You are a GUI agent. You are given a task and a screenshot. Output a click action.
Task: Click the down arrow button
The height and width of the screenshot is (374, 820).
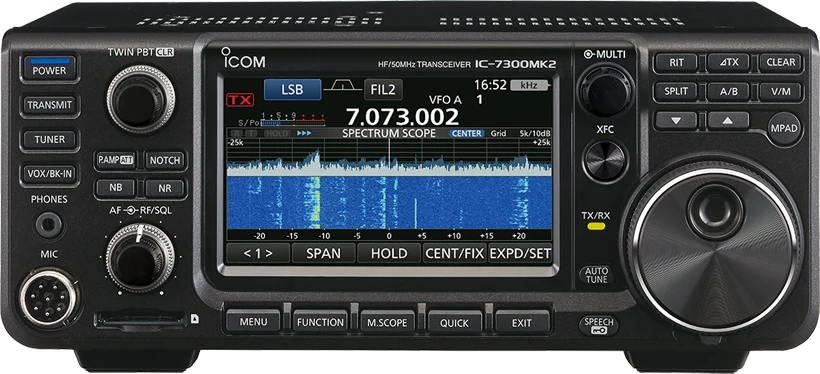676,120
